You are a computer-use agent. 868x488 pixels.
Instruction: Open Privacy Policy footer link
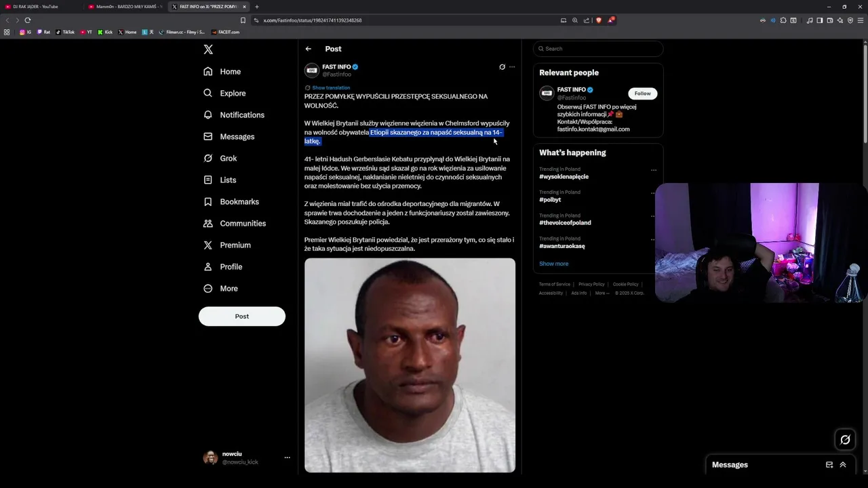(591, 284)
